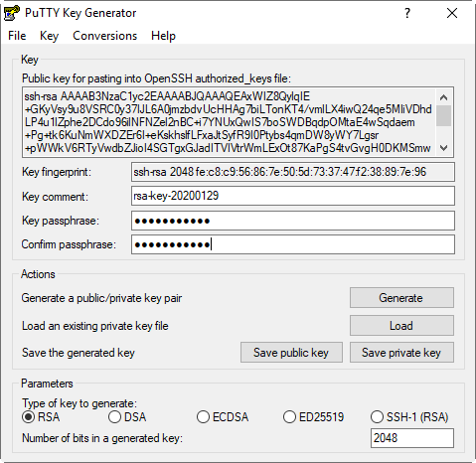Click 'Generate a public/private key pair' text

point(101,298)
